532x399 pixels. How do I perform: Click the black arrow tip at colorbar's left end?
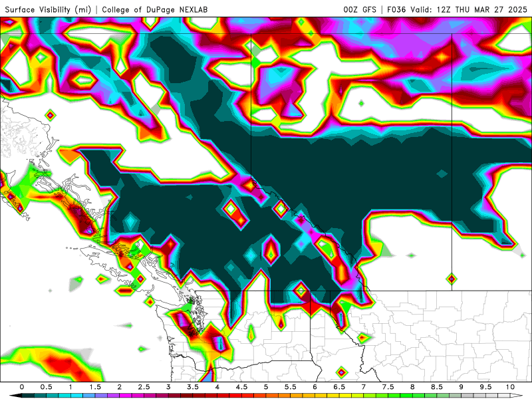(x=15, y=396)
